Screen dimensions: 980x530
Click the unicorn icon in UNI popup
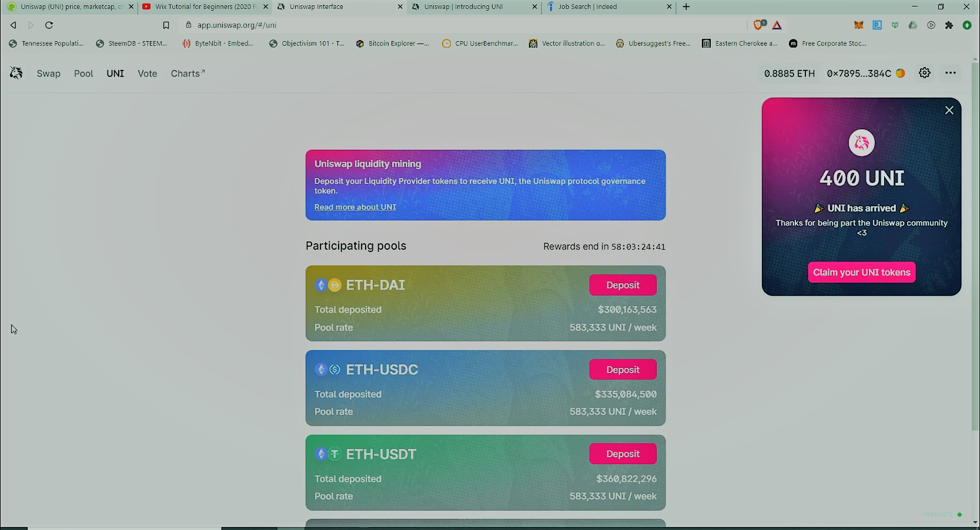point(862,143)
